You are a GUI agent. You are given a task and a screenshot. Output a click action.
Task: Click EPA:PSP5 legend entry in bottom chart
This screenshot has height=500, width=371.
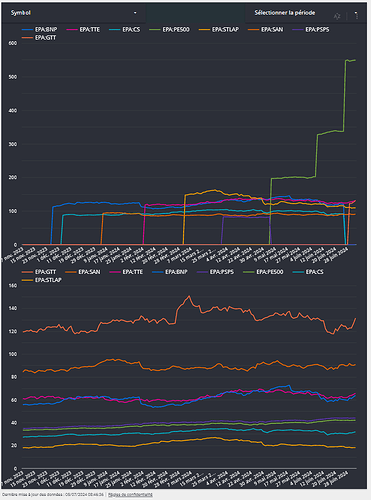tap(215, 272)
